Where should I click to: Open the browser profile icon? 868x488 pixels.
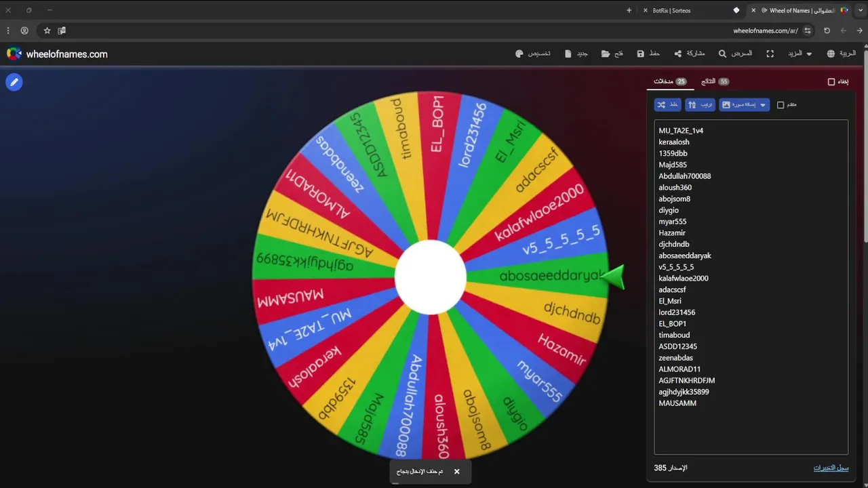point(24,30)
